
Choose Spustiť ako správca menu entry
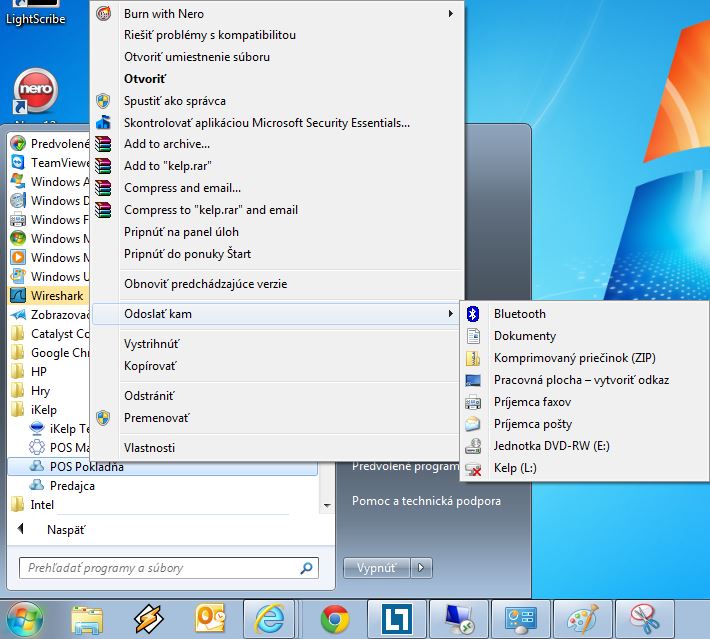(174, 101)
